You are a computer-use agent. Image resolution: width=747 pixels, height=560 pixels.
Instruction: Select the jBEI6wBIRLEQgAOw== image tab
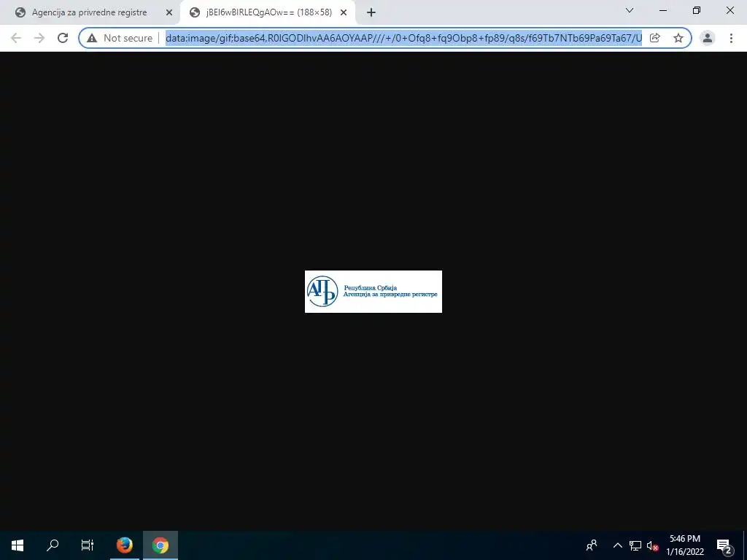tap(268, 12)
